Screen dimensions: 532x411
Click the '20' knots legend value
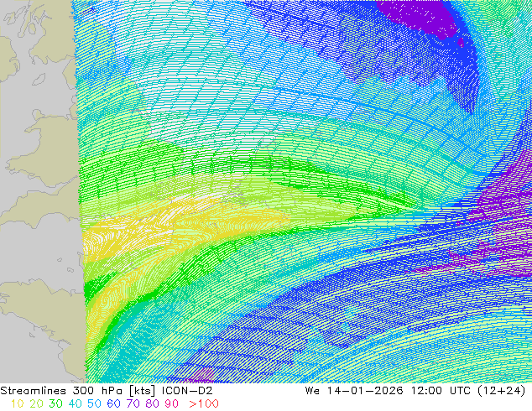(36, 403)
